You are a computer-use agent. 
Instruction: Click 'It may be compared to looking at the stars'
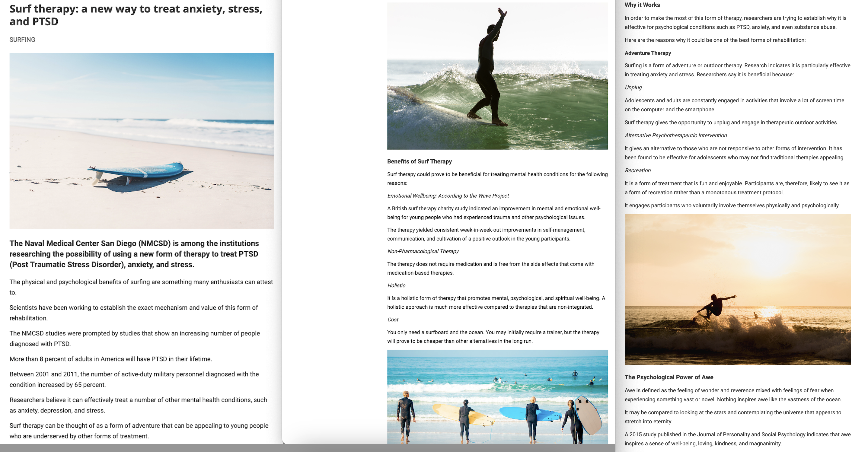click(733, 417)
